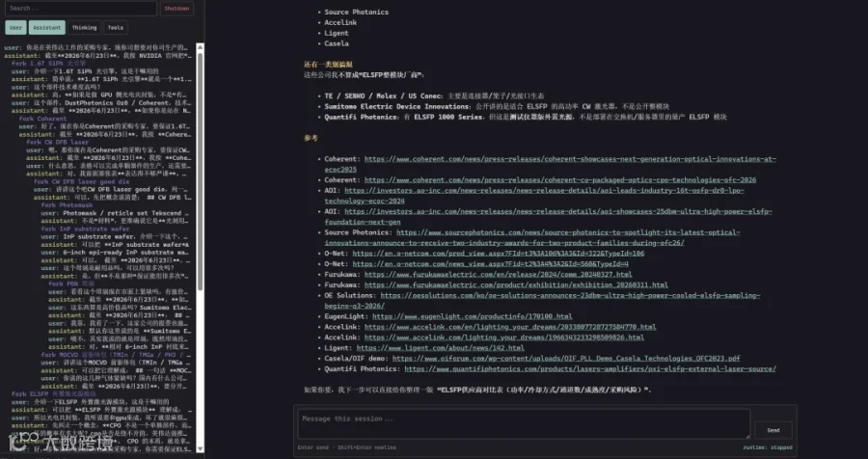Open the Source Photonics news link
This screenshot has width=868, height=459.
(532, 237)
